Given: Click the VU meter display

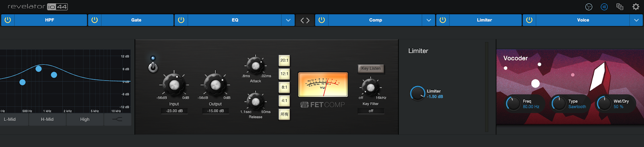Looking at the screenshot, I should coord(323,85).
